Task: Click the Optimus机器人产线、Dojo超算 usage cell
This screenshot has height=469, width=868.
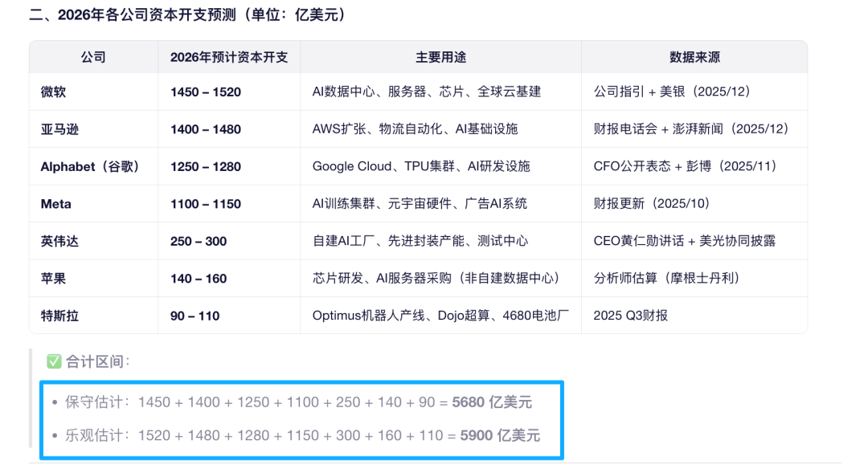Action: (x=440, y=316)
